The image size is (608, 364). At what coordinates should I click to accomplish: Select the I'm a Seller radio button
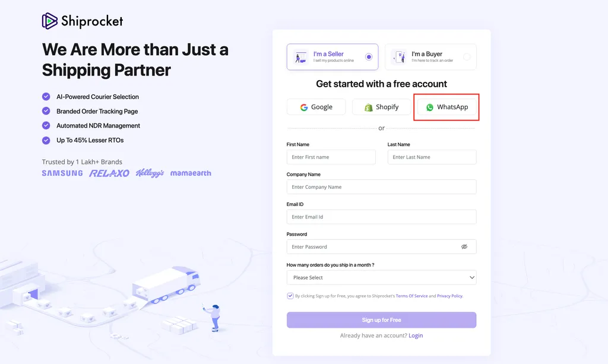coord(369,57)
